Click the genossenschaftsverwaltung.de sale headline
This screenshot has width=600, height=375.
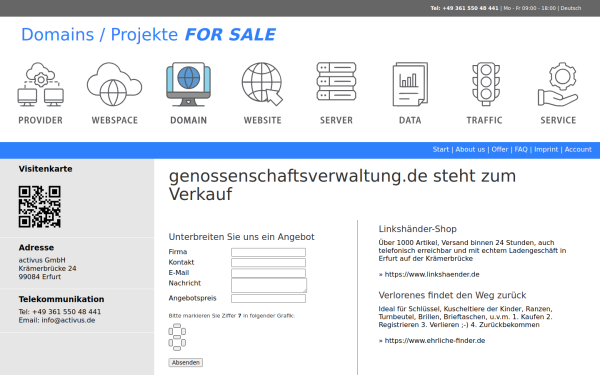(342, 185)
